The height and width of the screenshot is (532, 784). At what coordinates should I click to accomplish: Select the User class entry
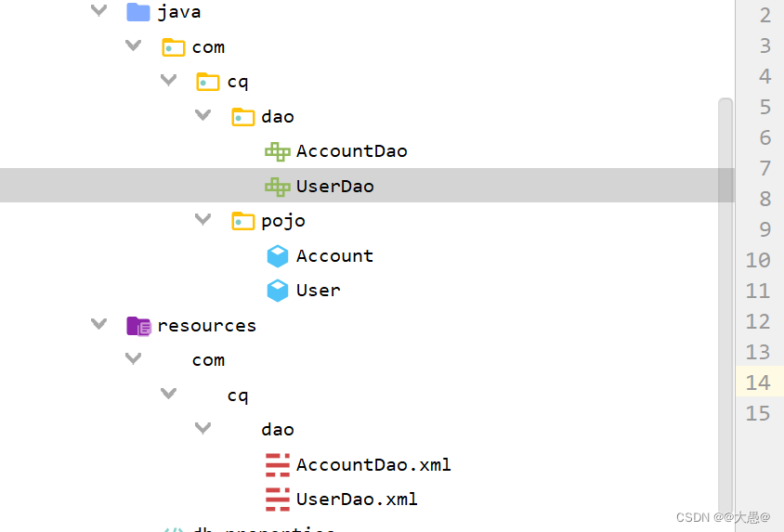click(x=318, y=291)
